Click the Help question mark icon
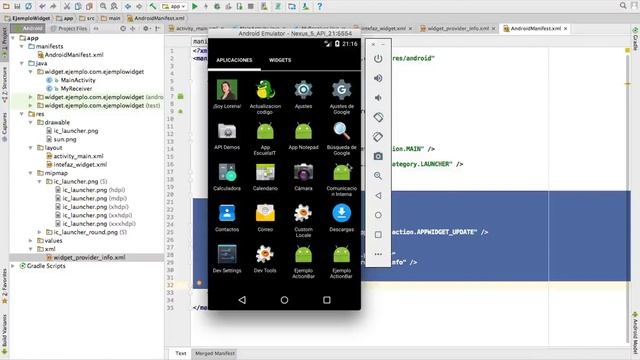The width and height of the screenshot is (640, 360). pyautogui.click(x=320, y=6)
